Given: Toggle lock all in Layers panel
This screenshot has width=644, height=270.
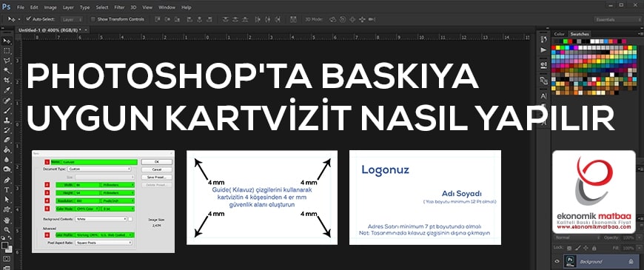Looking at the screenshot, I should click(x=594, y=248).
